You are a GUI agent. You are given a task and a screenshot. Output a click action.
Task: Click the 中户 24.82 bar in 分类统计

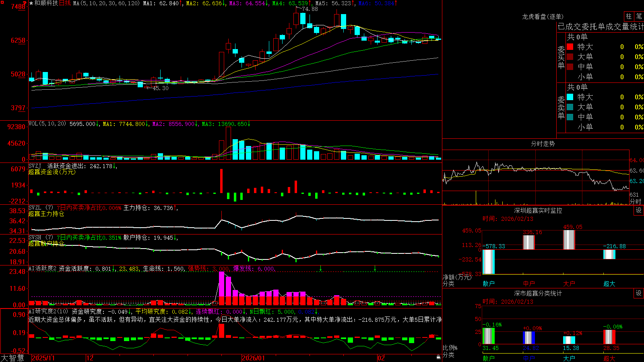pos(529,338)
